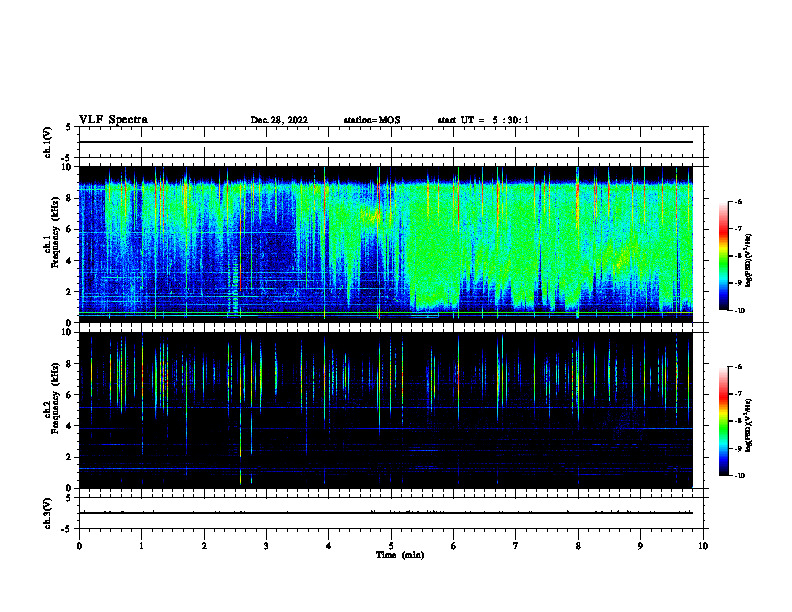Click the date "Dec. 28, 2022" in header

pyautogui.click(x=279, y=120)
